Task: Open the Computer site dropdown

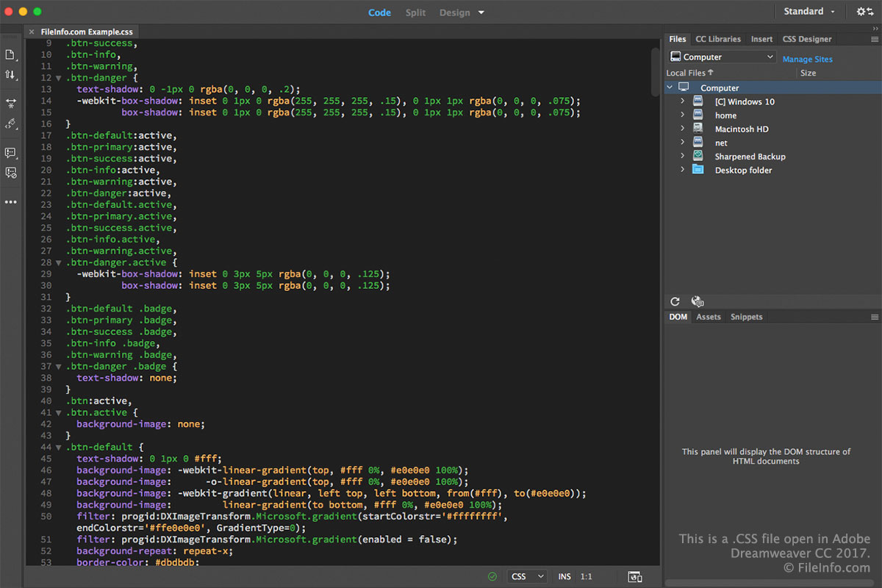Action: 723,57
